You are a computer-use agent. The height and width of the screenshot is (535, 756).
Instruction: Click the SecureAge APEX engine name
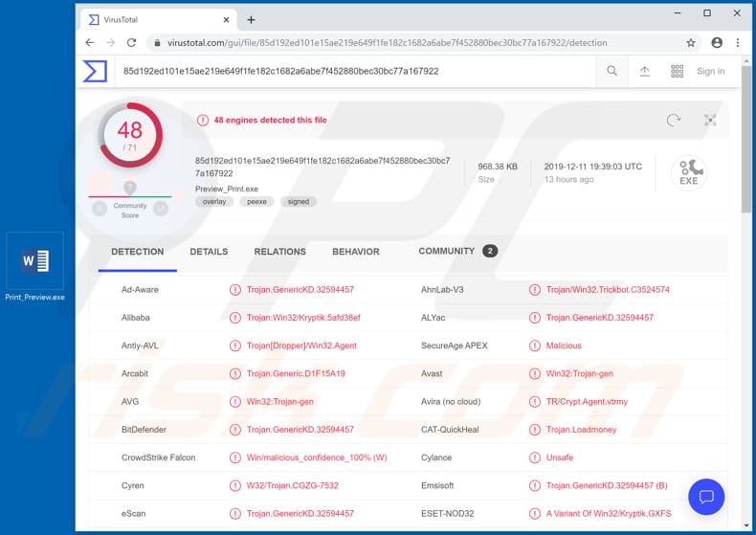pos(455,346)
